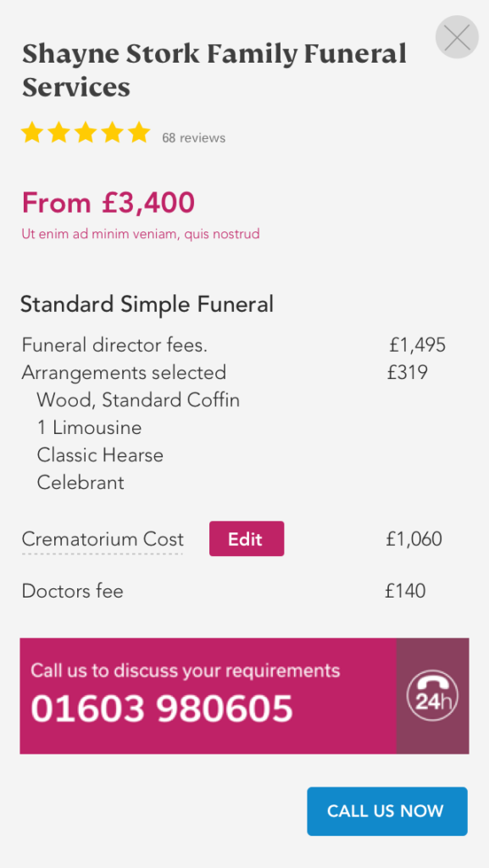Close the funeral details popup
This screenshot has height=868, width=489.
pyautogui.click(x=457, y=37)
